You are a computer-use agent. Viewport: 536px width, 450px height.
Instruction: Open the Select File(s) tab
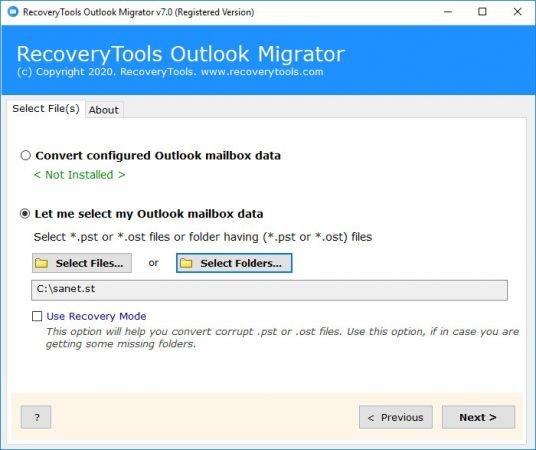point(46,109)
